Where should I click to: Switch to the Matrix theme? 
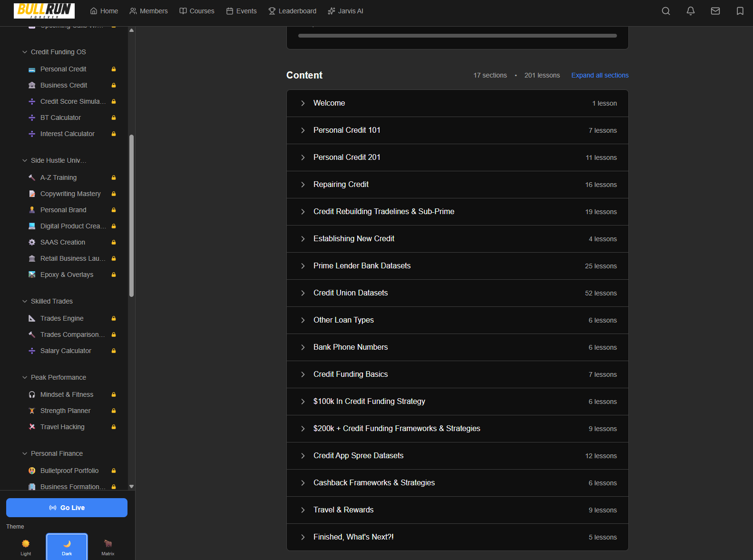tap(108, 547)
